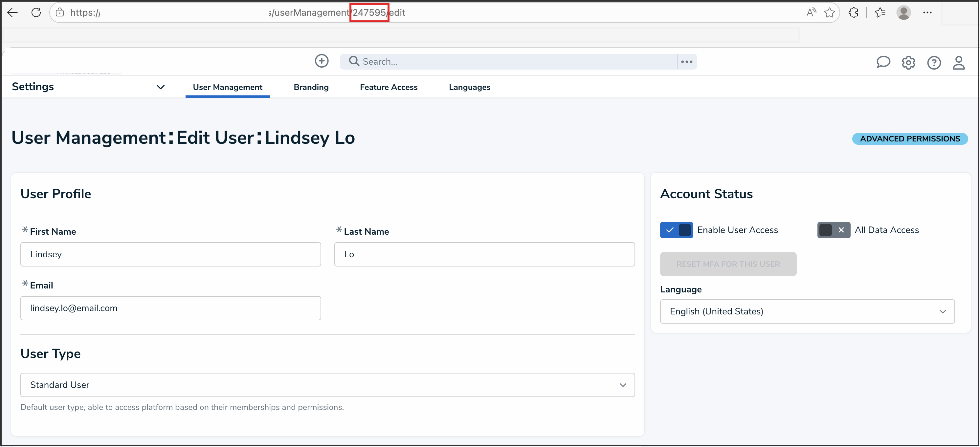Add page to favorites with star icon

(x=829, y=12)
